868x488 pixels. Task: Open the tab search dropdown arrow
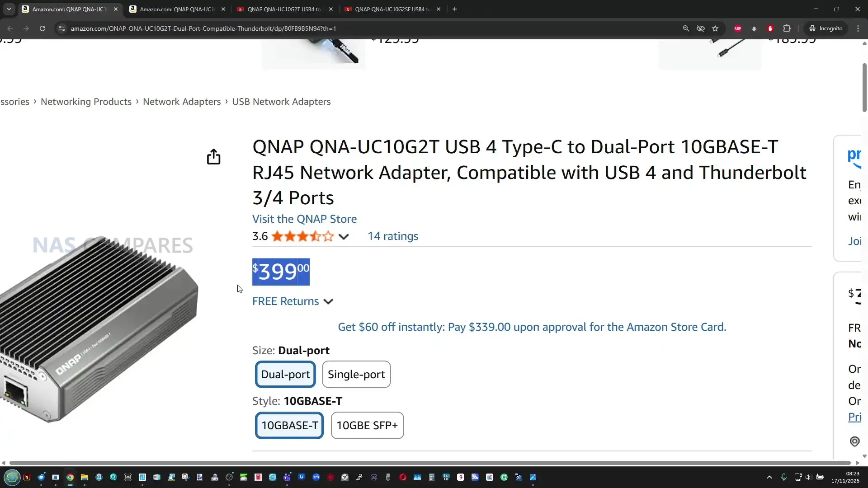point(9,9)
